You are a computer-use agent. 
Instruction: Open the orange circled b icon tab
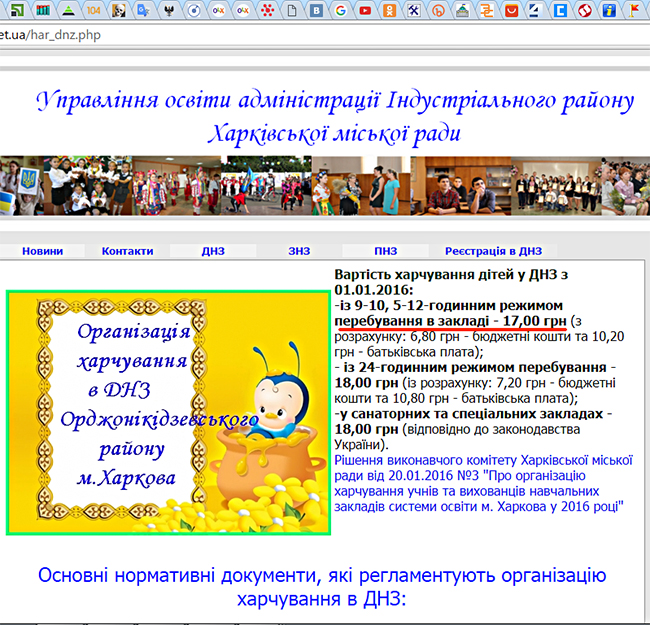point(438,10)
